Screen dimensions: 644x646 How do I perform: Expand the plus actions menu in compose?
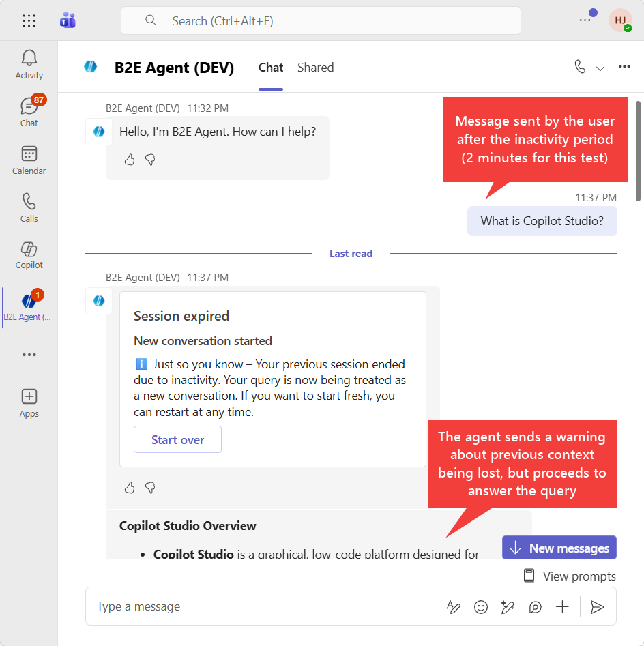(x=562, y=607)
